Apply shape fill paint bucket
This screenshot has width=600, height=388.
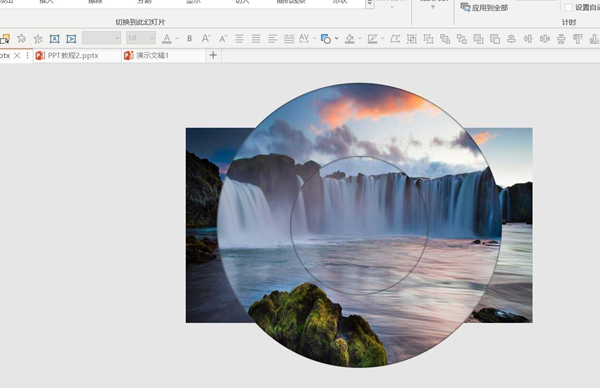click(349, 39)
